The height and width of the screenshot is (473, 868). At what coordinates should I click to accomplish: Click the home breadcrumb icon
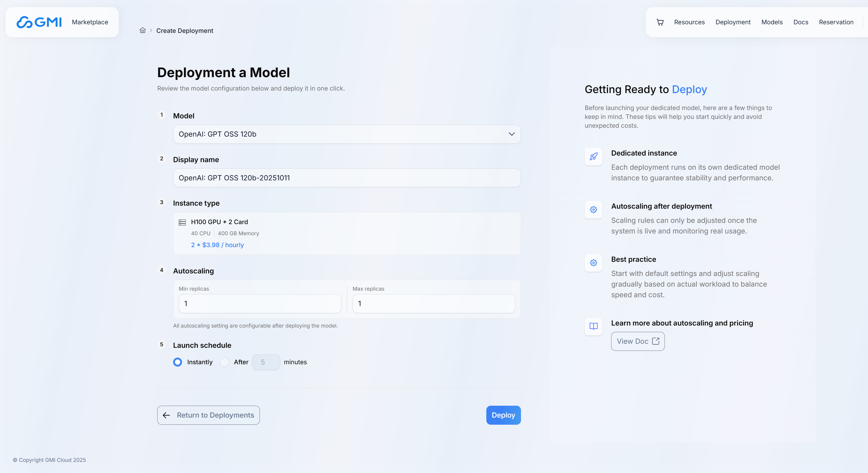(143, 30)
